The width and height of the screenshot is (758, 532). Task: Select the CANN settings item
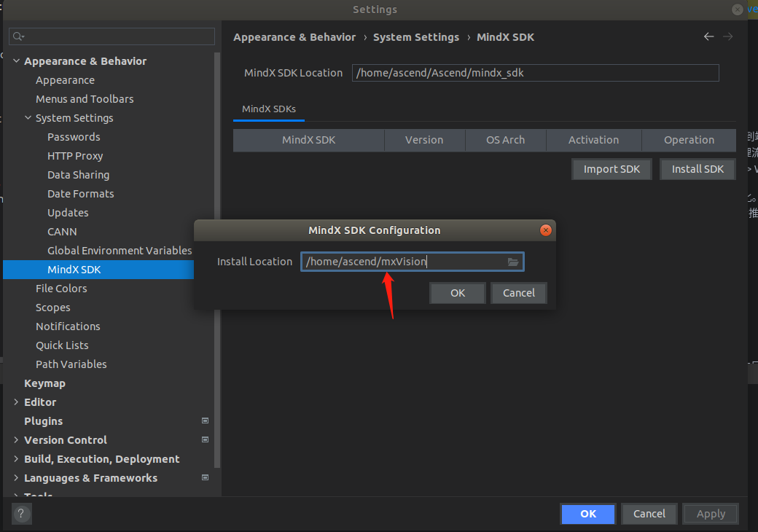tap(62, 232)
